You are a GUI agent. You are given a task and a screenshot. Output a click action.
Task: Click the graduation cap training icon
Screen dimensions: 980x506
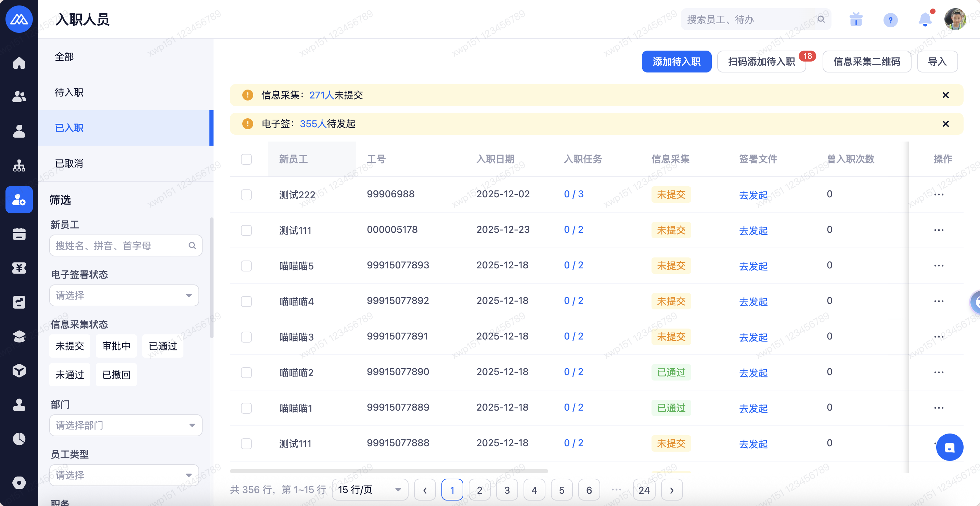[x=19, y=336]
